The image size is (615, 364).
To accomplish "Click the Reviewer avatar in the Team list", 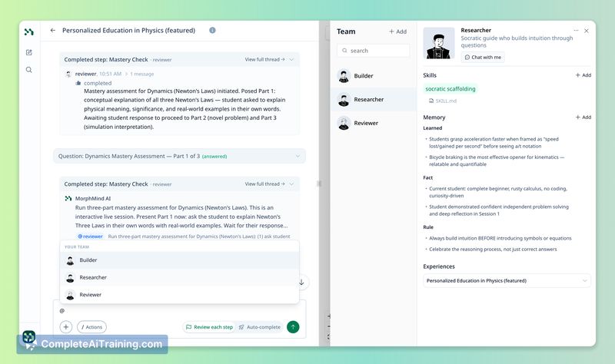I will point(344,123).
